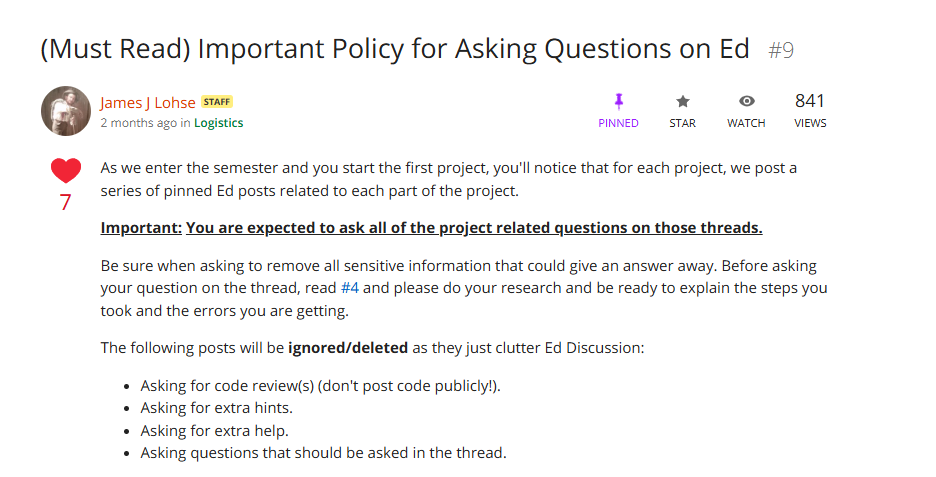The image size is (936, 477).
Task: Click the post number #9
Action: (781, 50)
